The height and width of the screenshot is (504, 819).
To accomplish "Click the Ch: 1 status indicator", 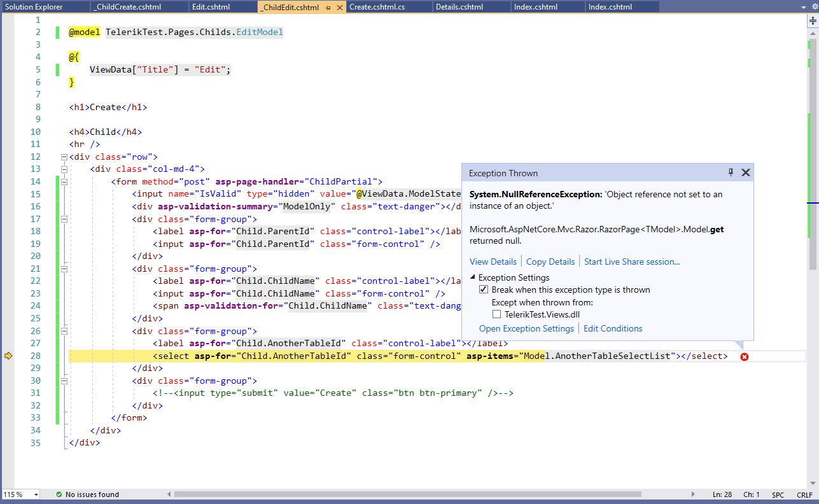I will coord(752,494).
